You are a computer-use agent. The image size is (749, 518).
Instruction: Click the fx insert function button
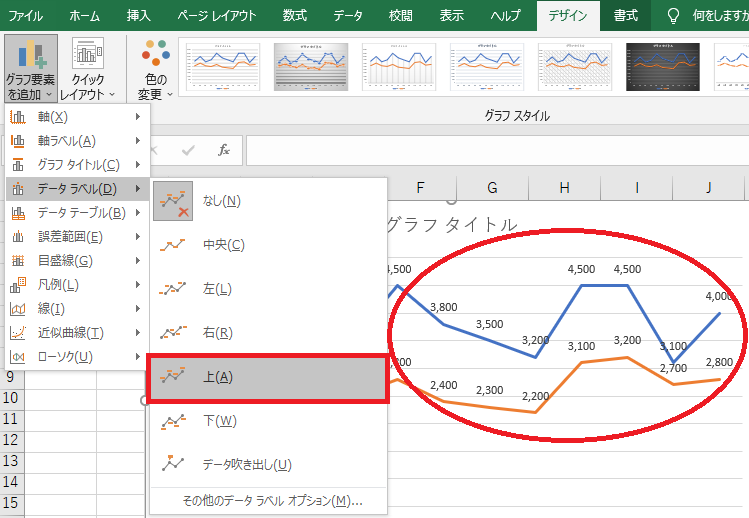coord(224,150)
